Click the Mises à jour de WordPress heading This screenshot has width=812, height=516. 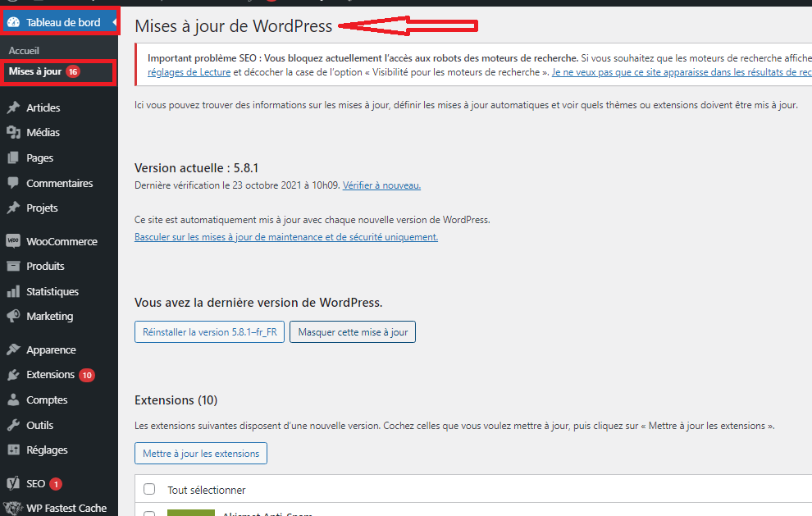[234, 26]
